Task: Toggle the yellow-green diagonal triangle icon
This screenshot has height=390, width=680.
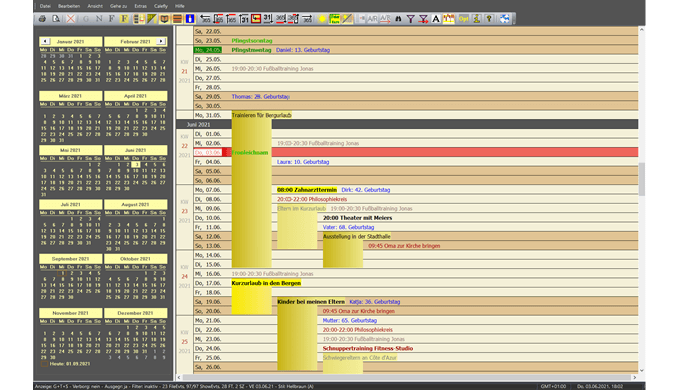Action: (x=151, y=19)
